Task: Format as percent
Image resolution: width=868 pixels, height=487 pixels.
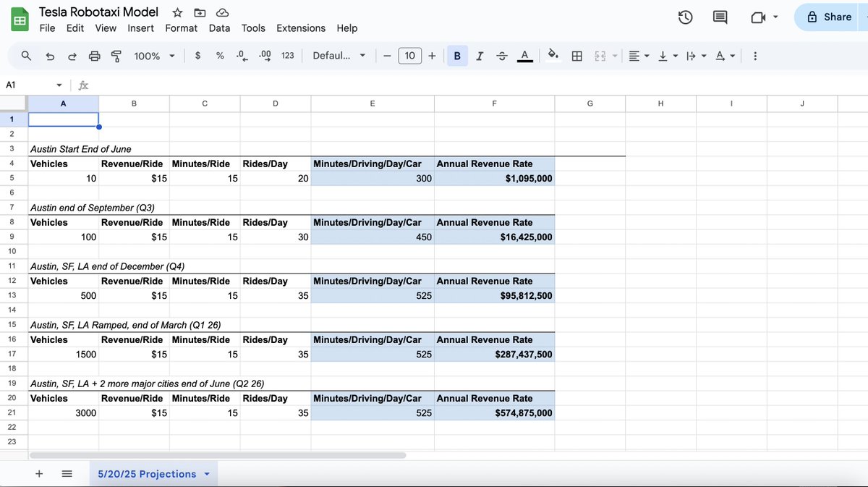Action: (220, 56)
